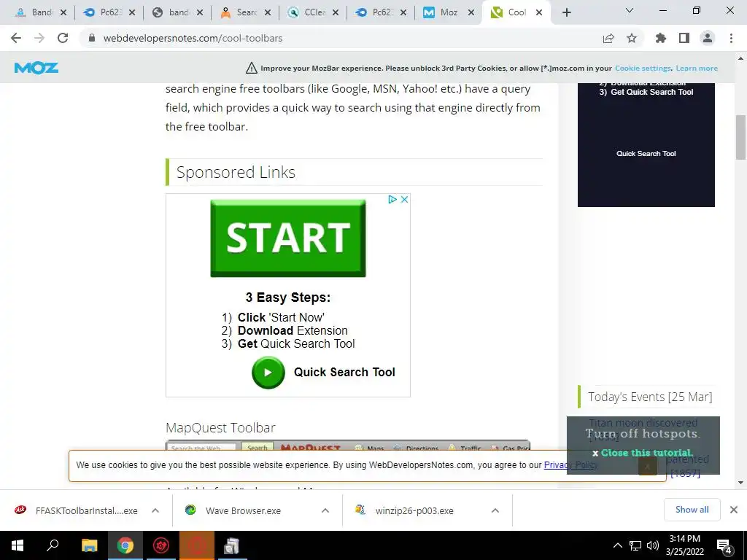Show hidden system tray icons
The height and width of the screenshot is (560, 747).
617,545
